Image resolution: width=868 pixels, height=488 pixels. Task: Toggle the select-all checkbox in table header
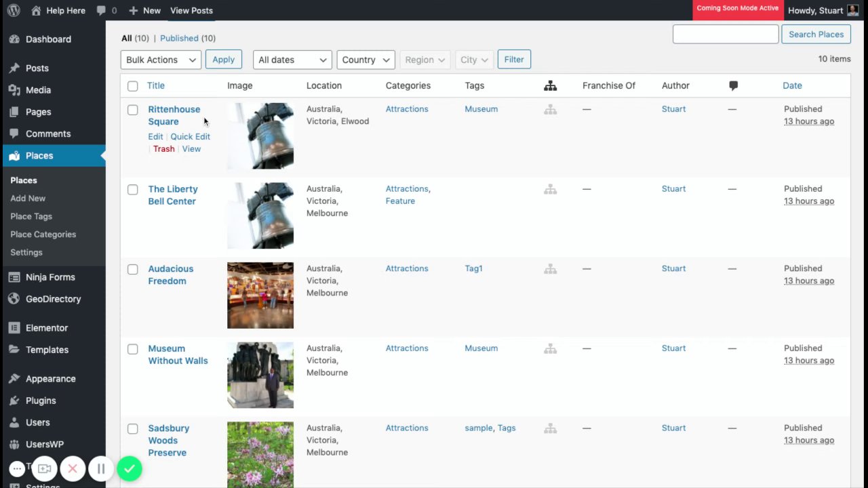click(133, 86)
